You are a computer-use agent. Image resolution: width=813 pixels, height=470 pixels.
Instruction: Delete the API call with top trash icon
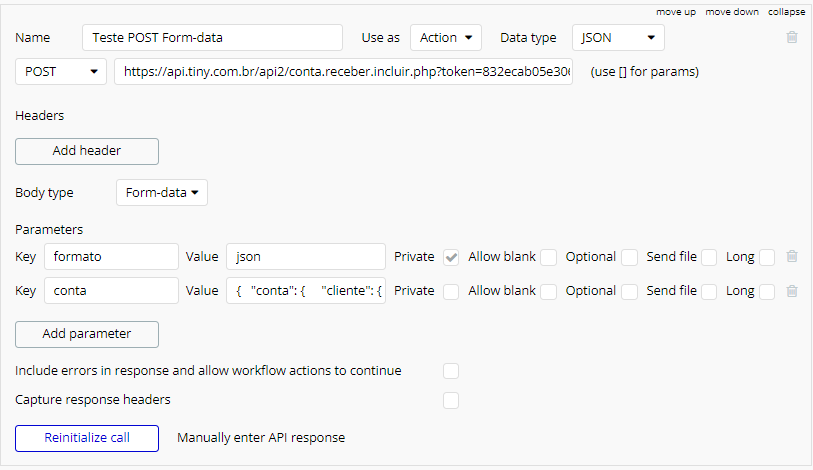pos(792,37)
